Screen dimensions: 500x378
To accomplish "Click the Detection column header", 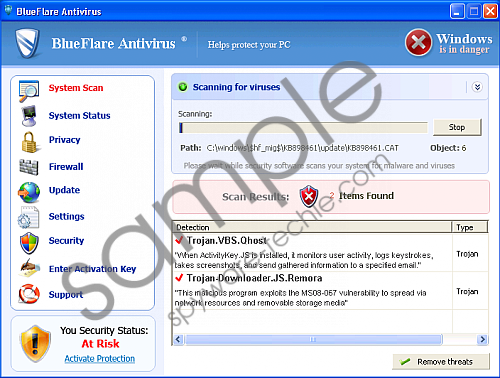I will point(312,227).
